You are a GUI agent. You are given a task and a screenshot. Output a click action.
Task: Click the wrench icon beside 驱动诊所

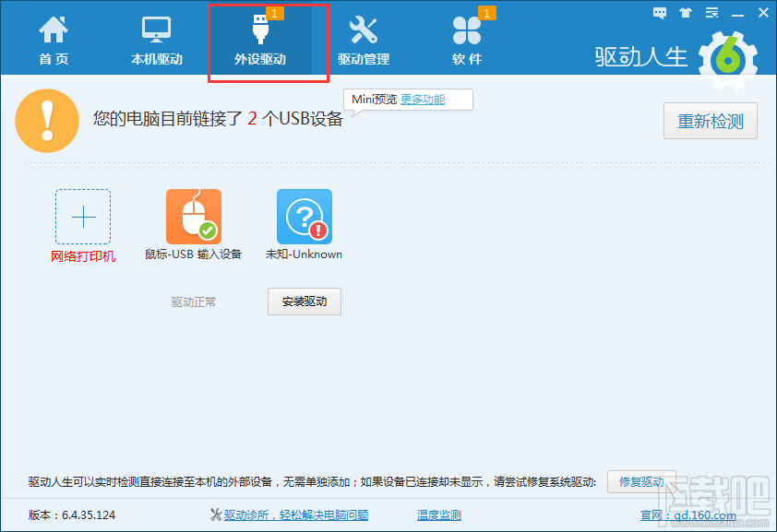(x=216, y=514)
